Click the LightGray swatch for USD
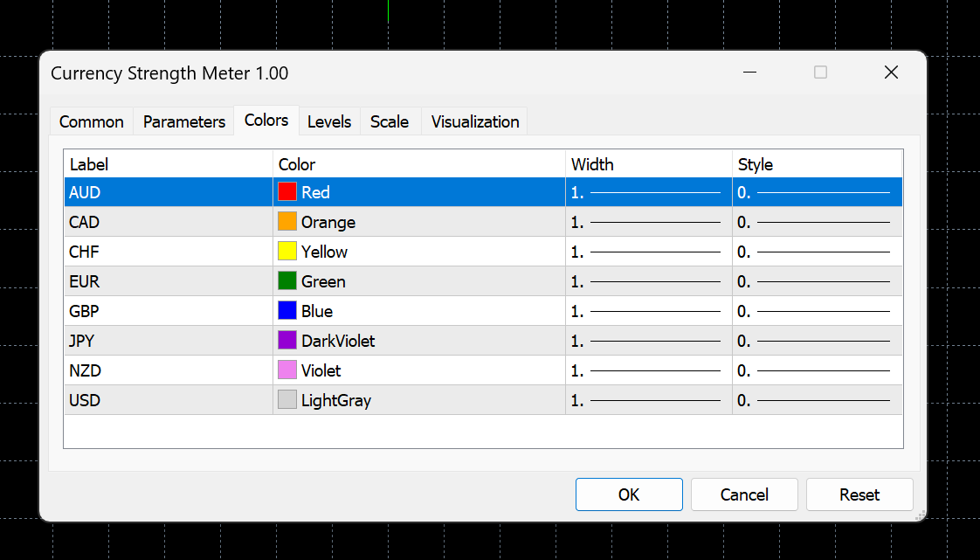 pyautogui.click(x=287, y=400)
